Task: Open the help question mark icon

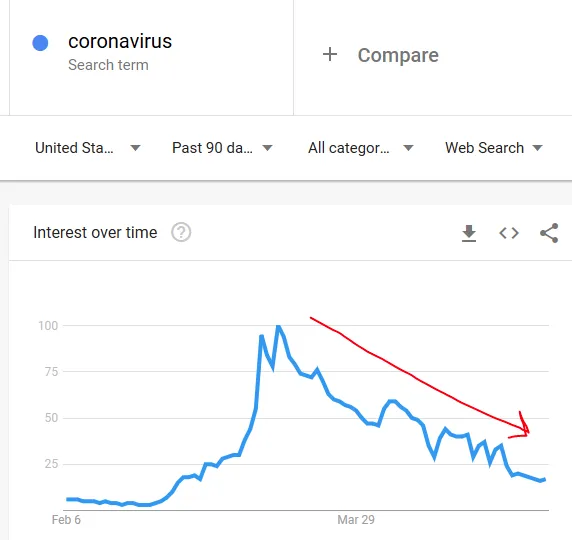Action: click(181, 232)
